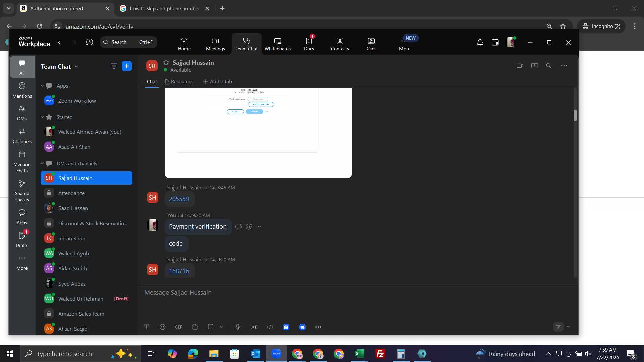
Task: Open Mentions in sidebar
Action: (22, 90)
